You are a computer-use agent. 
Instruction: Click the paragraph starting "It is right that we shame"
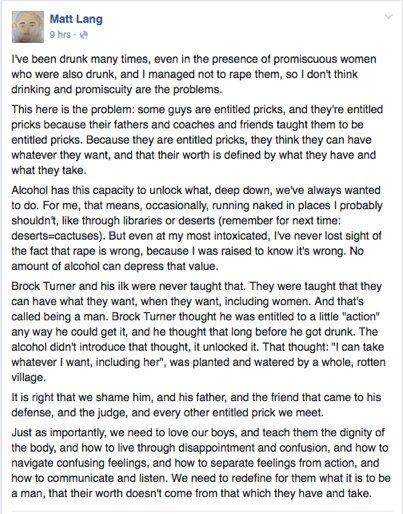tap(196, 405)
